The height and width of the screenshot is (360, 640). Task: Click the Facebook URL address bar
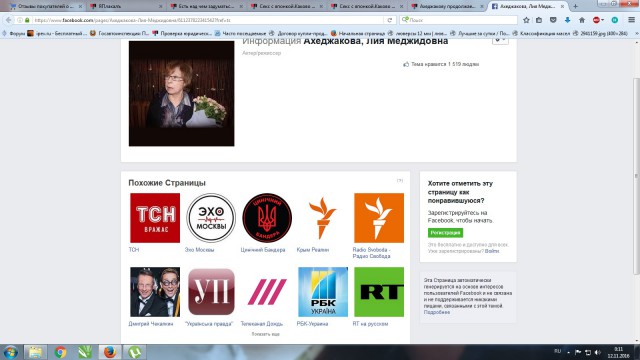point(208,20)
